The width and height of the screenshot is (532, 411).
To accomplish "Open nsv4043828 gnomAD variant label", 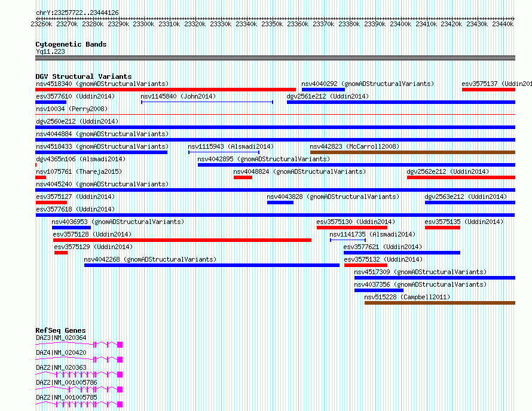I will click(333, 197).
